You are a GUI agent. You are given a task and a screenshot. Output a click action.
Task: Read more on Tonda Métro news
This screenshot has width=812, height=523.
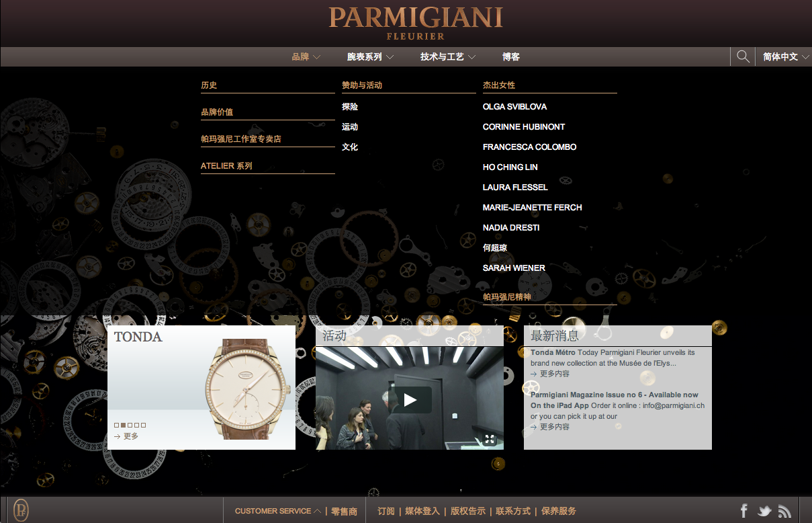(550, 374)
